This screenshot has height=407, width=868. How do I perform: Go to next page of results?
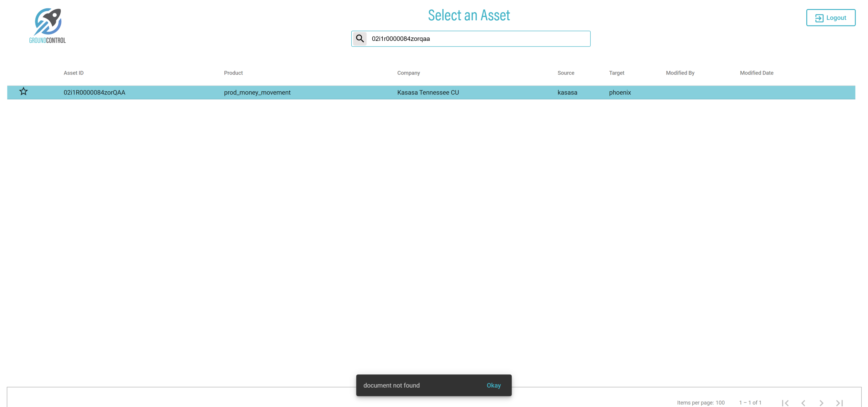point(821,402)
